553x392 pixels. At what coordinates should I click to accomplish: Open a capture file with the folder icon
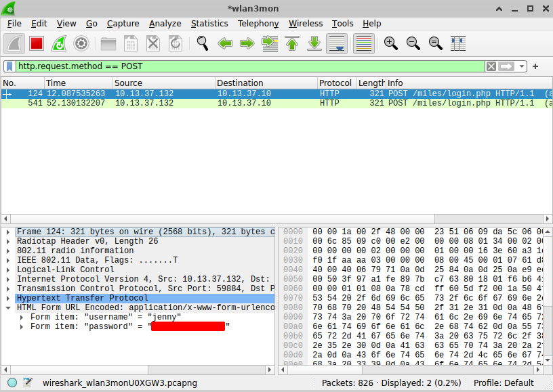click(108, 44)
